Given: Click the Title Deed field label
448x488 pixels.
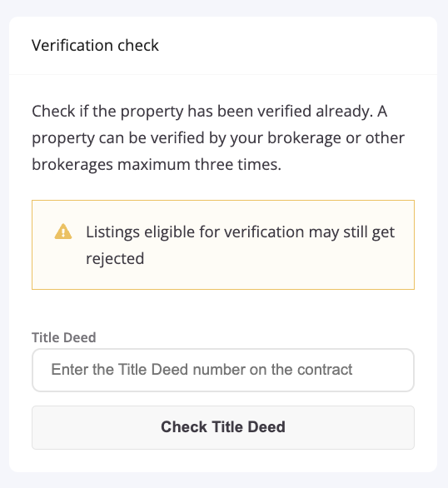Looking at the screenshot, I should click(x=64, y=337).
